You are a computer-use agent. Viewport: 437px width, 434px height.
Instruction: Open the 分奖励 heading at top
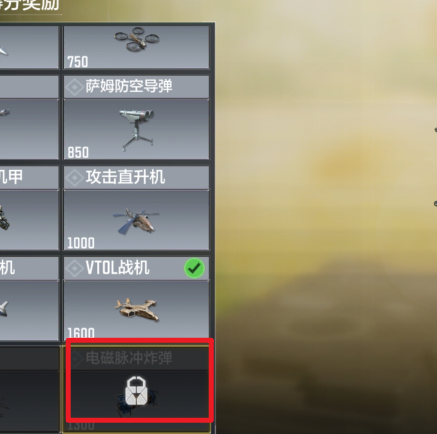30,5
